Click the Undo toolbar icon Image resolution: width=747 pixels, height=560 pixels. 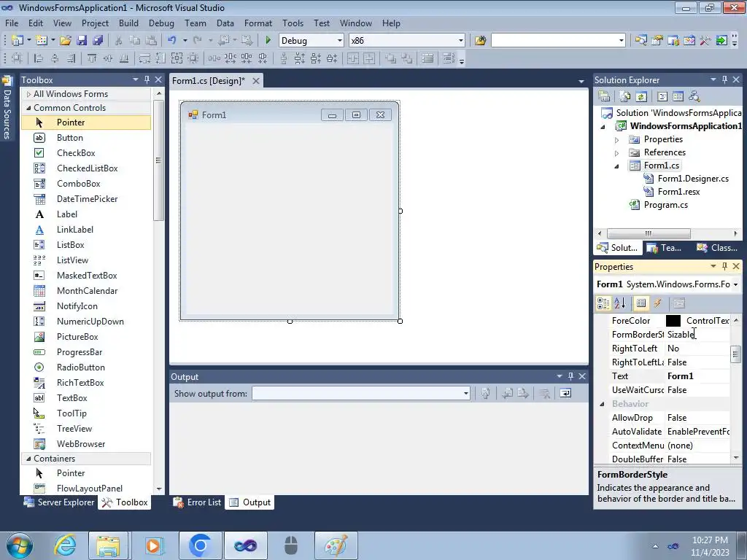(172, 41)
